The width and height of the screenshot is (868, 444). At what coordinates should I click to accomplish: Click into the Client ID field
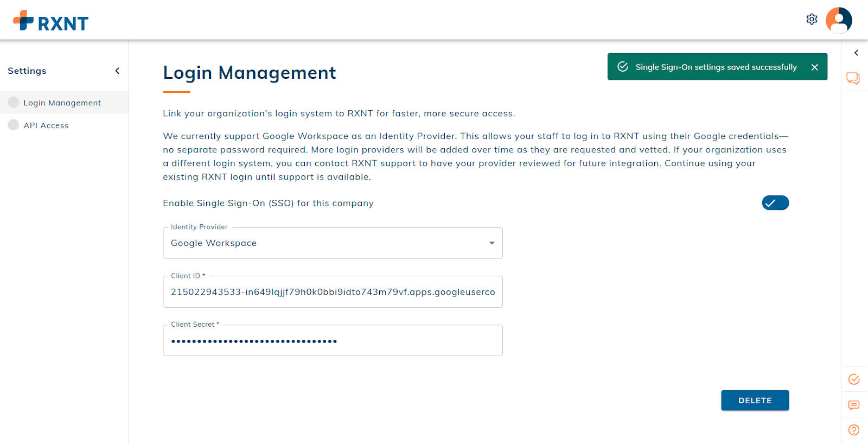point(333,292)
